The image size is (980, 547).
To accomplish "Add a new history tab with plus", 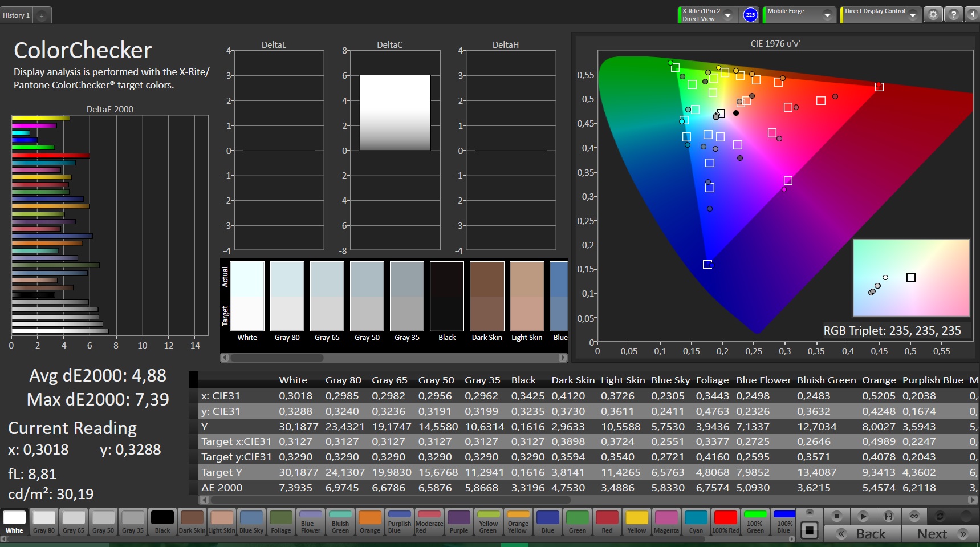I will click(x=42, y=16).
